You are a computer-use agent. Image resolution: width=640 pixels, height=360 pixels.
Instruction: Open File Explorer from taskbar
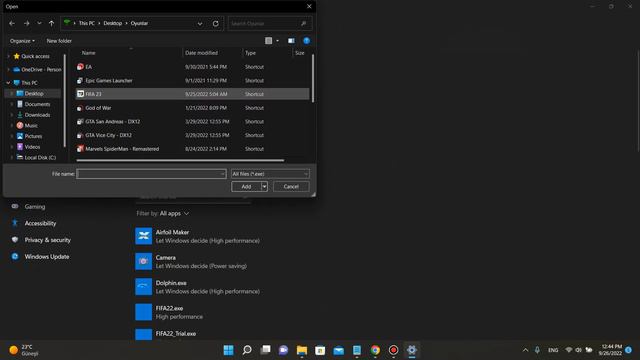pos(302,350)
